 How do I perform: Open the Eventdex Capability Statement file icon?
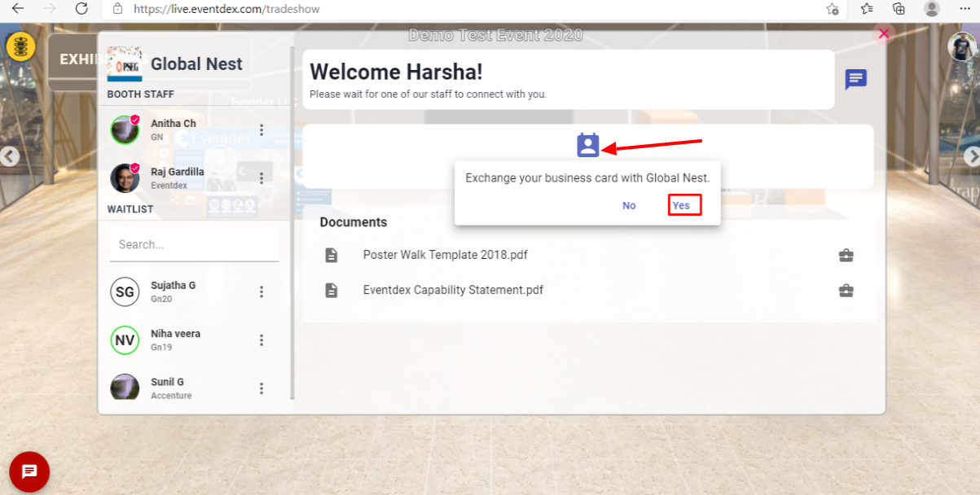(x=332, y=290)
